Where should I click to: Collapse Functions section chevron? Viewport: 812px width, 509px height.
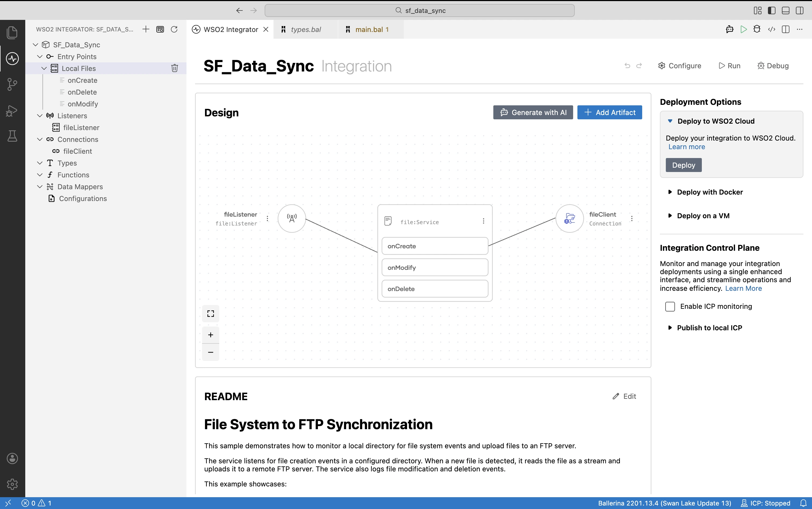point(40,175)
